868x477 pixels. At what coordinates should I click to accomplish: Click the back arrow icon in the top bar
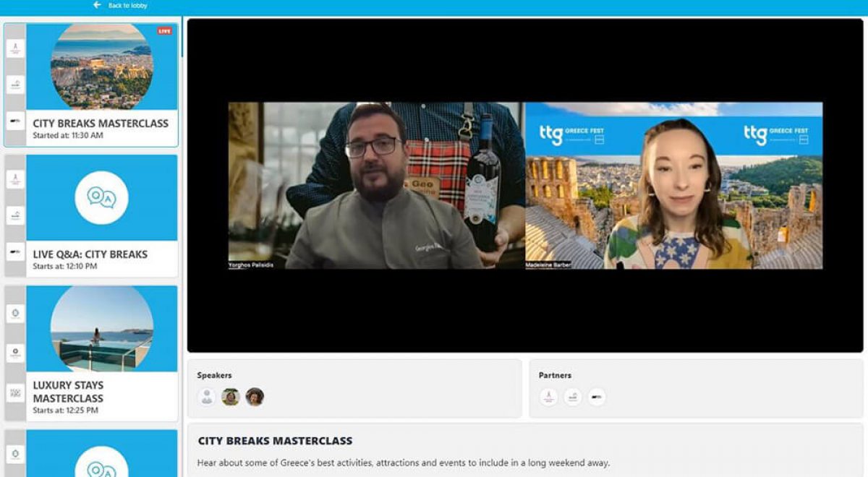point(97,5)
